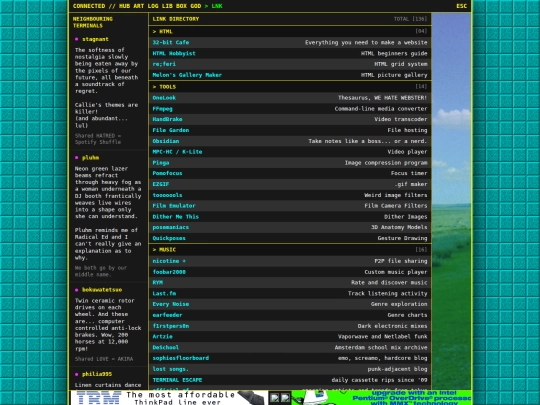The width and height of the screenshot is (540, 405).
Task: Follow the tooooools image filters link
Action: tap(167, 195)
